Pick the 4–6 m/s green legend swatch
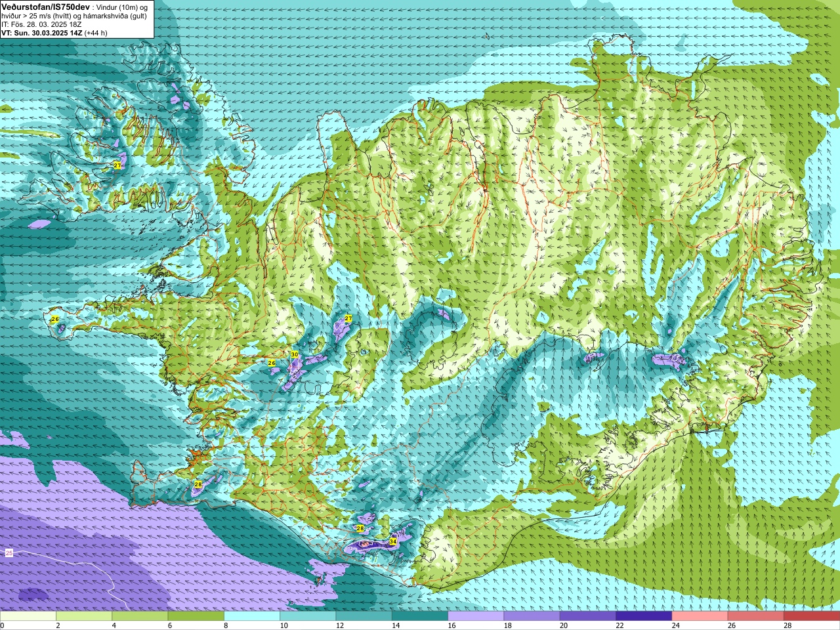Viewport: 840px width, 630px height. click(x=140, y=616)
